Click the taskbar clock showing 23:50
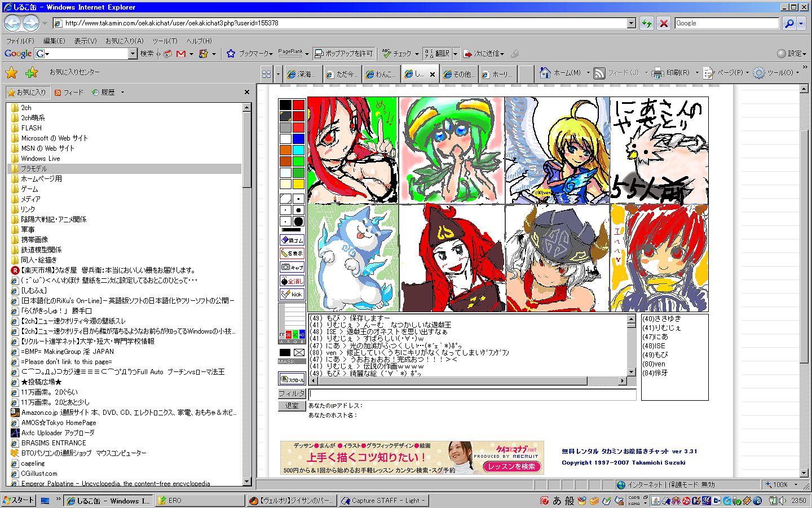 click(798, 501)
